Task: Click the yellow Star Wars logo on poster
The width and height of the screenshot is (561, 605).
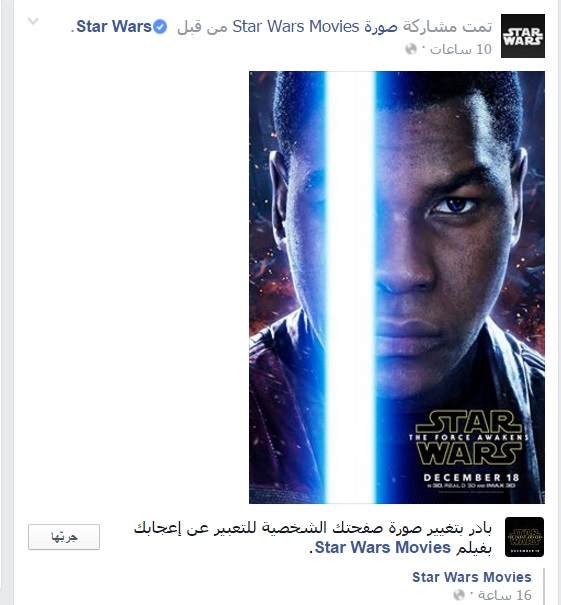Action: point(468,438)
